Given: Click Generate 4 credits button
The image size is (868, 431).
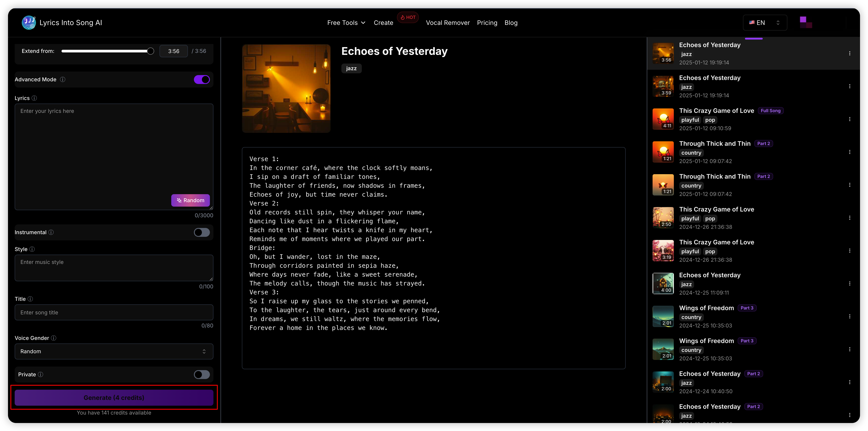Looking at the screenshot, I should [113, 398].
